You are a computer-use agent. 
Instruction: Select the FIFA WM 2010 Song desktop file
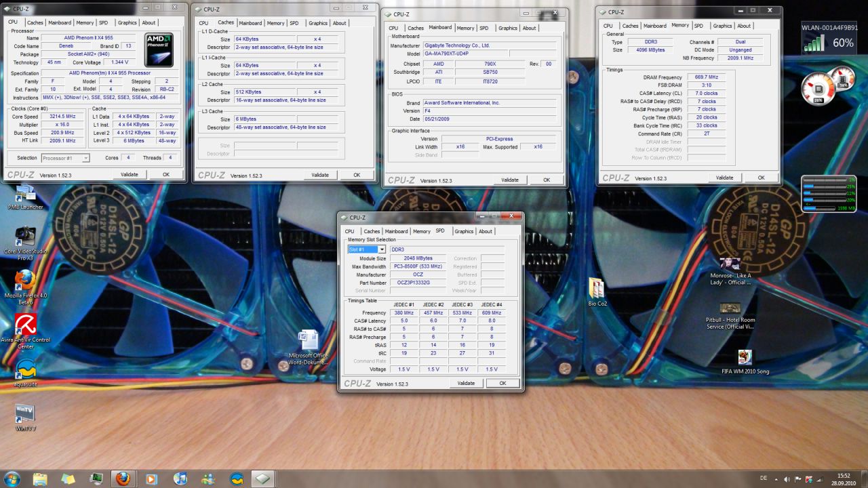[745, 363]
